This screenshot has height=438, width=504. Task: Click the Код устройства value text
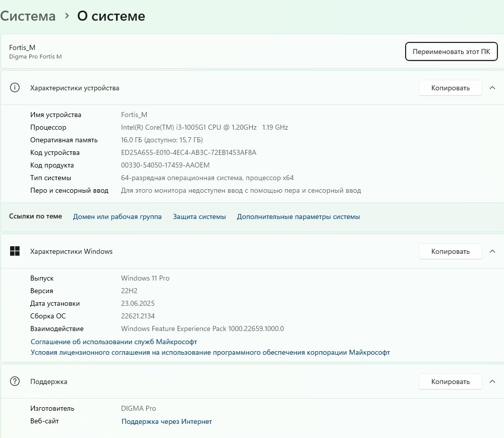tap(188, 152)
